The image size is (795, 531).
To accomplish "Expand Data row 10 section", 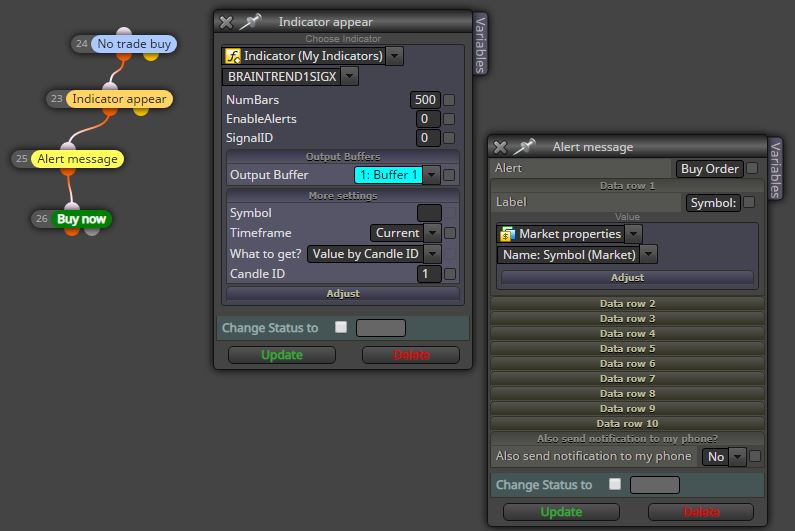I will (627, 423).
